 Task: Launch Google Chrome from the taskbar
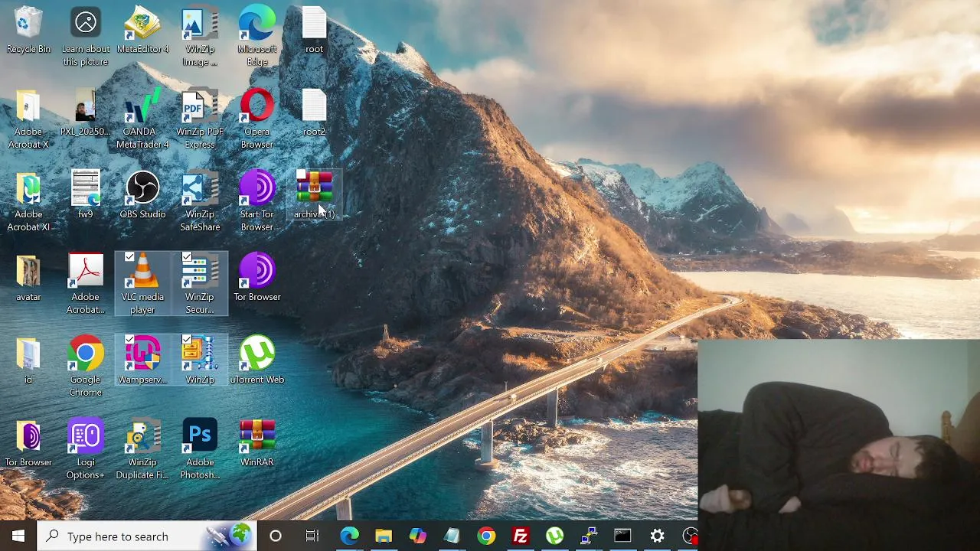486,536
